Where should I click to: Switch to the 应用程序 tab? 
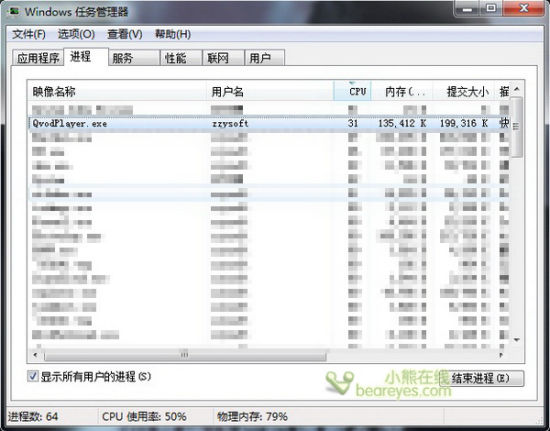[38, 58]
